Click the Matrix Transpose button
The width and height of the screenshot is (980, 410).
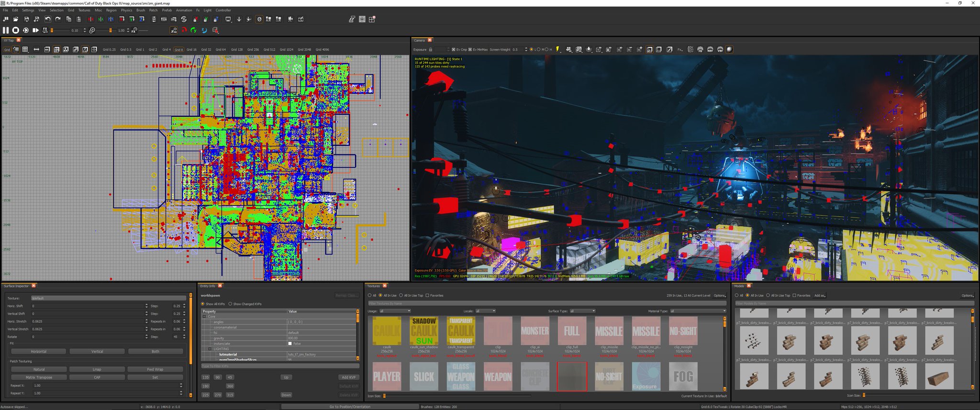coord(39,377)
